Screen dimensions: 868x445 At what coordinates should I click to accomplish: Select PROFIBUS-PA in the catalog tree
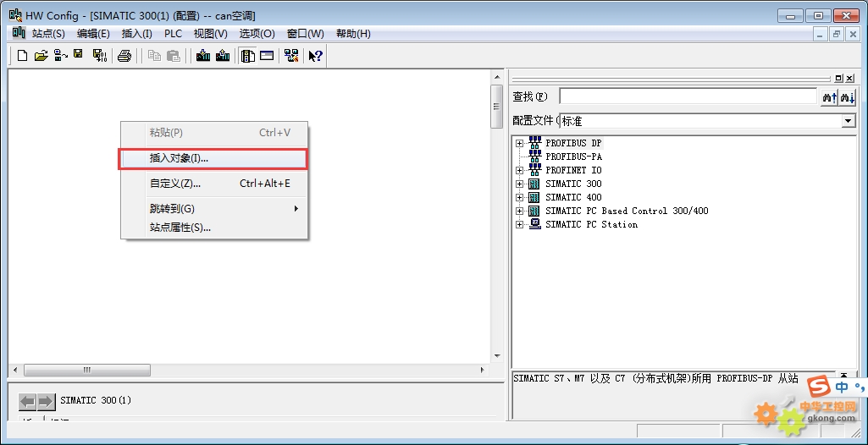pos(573,157)
